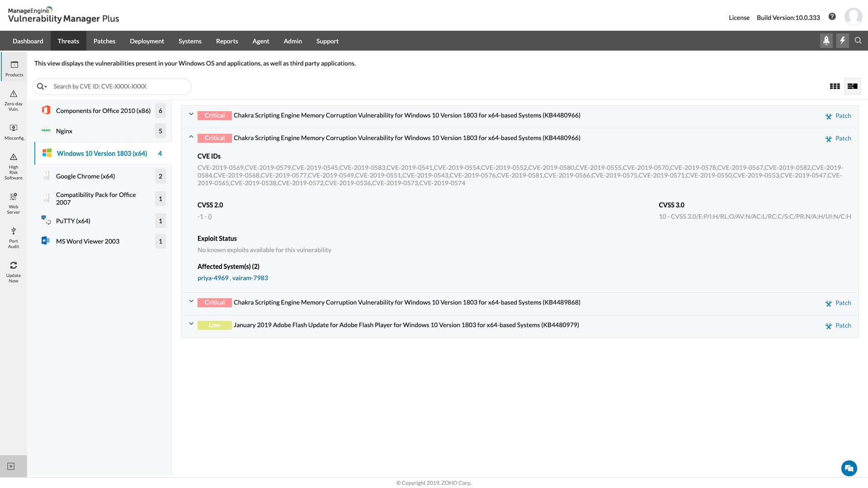This screenshot has height=488, width=868.
Task: Open the Admin tab
Action: (293, 41)
